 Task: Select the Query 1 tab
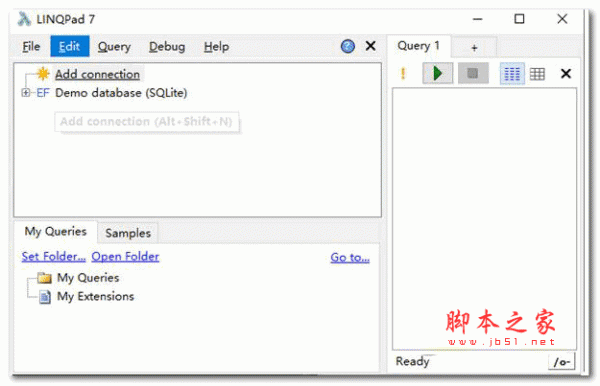419,46
